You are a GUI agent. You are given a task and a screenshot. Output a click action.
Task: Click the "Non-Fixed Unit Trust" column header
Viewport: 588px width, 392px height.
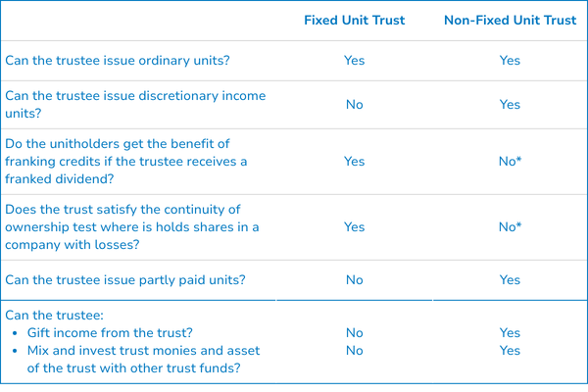point(510,22)
